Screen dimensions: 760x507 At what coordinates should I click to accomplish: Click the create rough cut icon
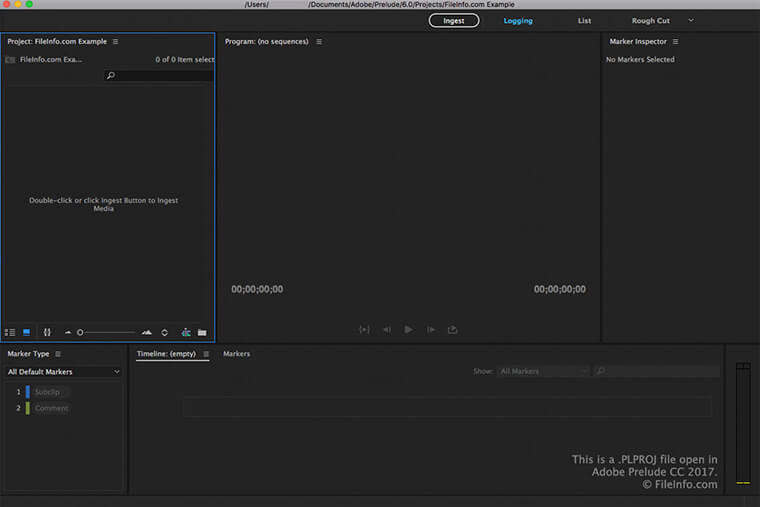(x=186, y=332)
